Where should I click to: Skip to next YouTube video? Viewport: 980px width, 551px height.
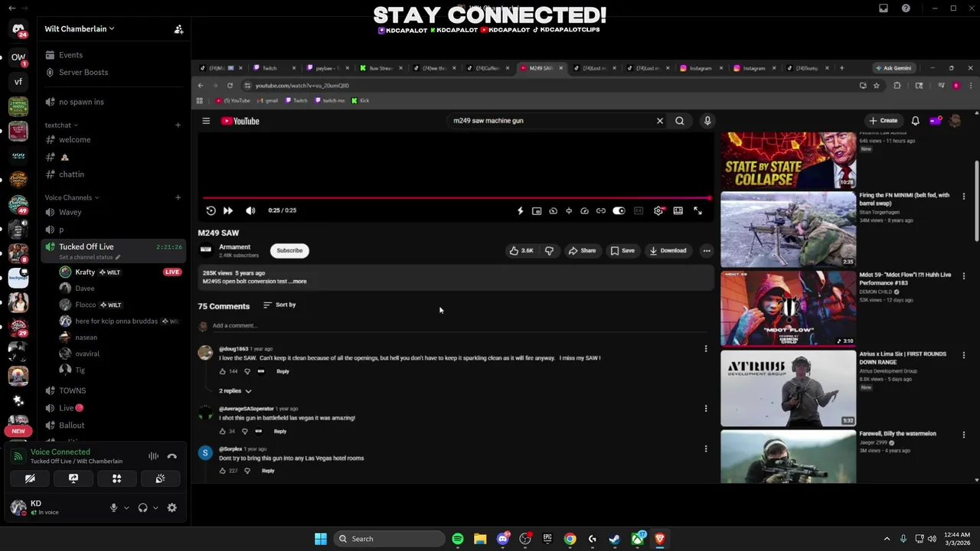pyautogui.click(x=227, y=210)
